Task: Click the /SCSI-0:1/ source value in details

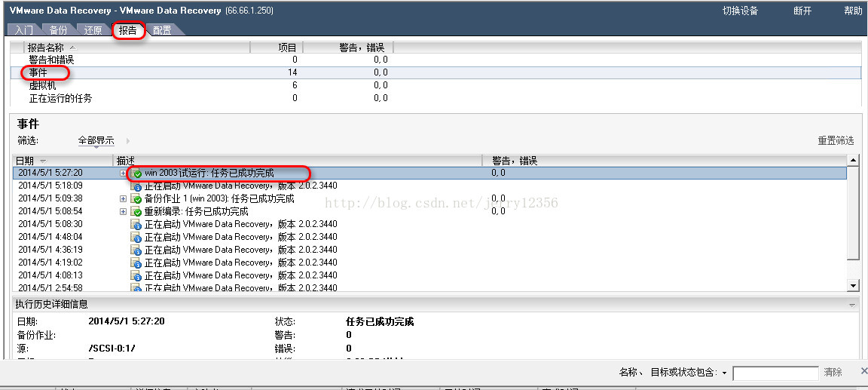Action: [112, 349]
